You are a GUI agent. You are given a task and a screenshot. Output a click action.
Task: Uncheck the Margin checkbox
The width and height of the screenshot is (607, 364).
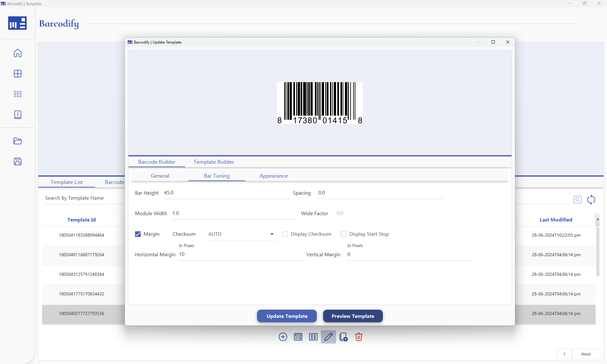coord(138,234)
